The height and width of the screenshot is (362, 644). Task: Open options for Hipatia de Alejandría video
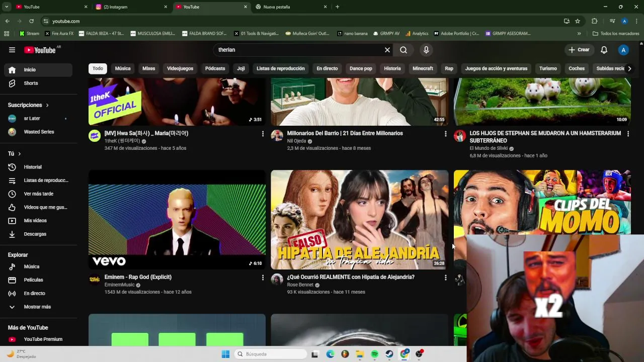pos(445,278)
